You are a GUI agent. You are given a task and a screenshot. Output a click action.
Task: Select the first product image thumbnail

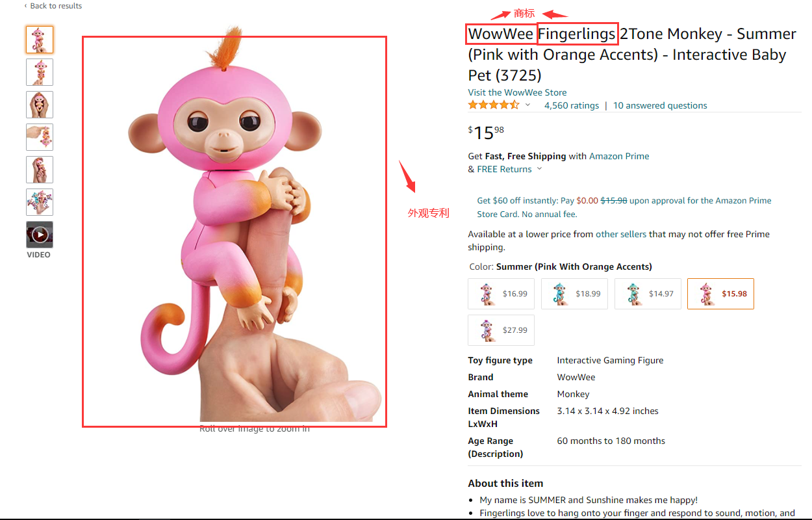(40, 40)
